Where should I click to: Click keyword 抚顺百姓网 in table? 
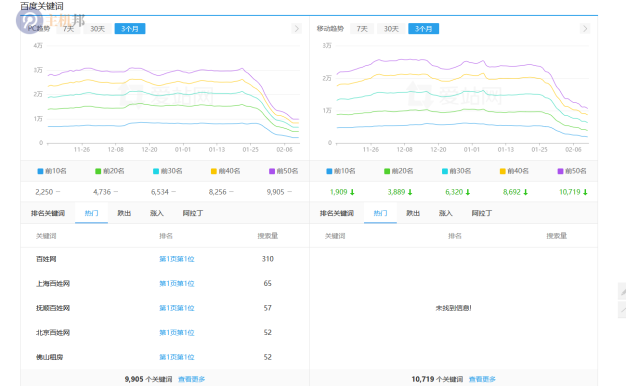click(x=53, y=308)
